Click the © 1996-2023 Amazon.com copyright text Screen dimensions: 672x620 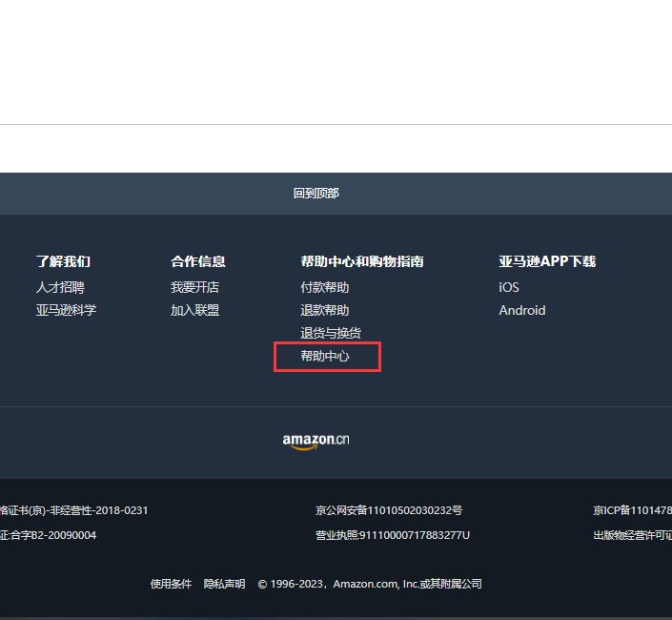point(370,584)
